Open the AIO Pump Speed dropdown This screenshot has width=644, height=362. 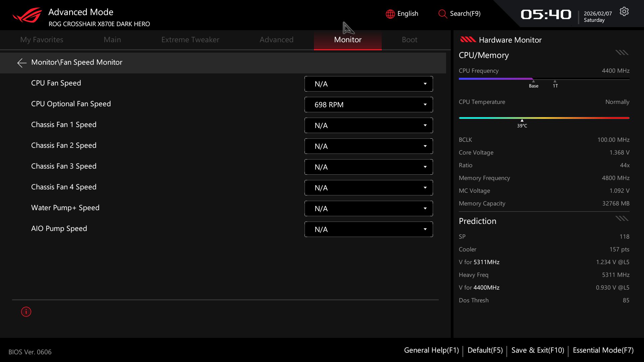click(x=368, y=229)
